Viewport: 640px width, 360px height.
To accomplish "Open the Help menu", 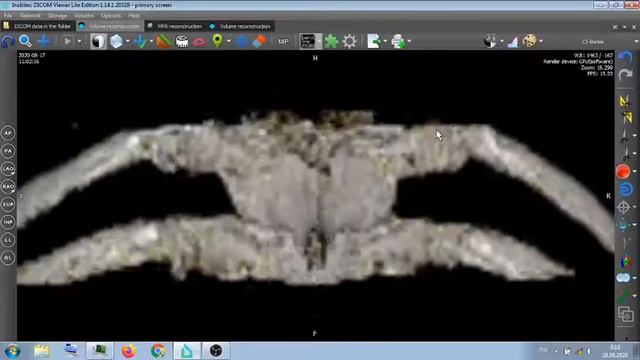I will tap(134, 16).
